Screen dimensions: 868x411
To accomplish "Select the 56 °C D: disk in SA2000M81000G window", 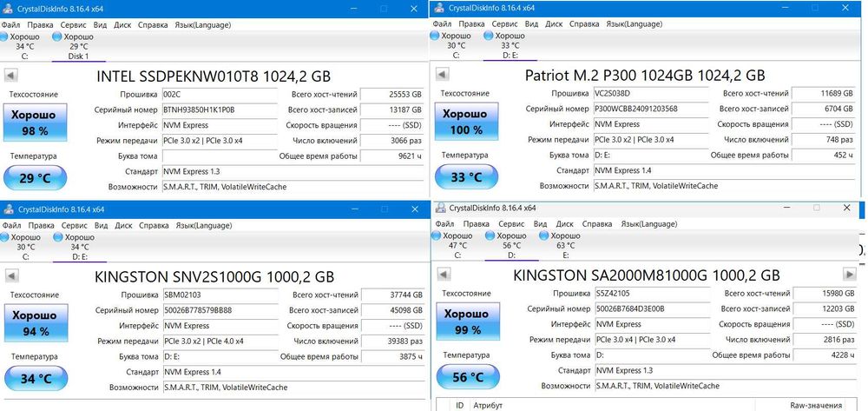I will click(511, 245).
